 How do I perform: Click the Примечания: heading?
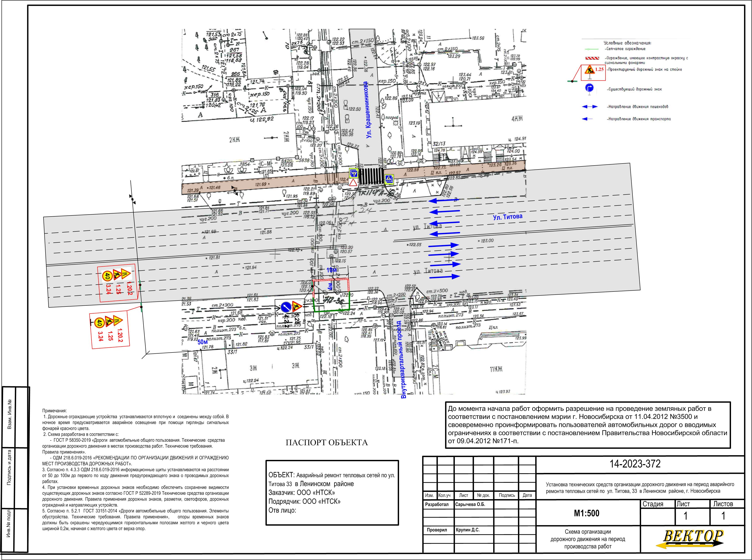click(55, 411)
